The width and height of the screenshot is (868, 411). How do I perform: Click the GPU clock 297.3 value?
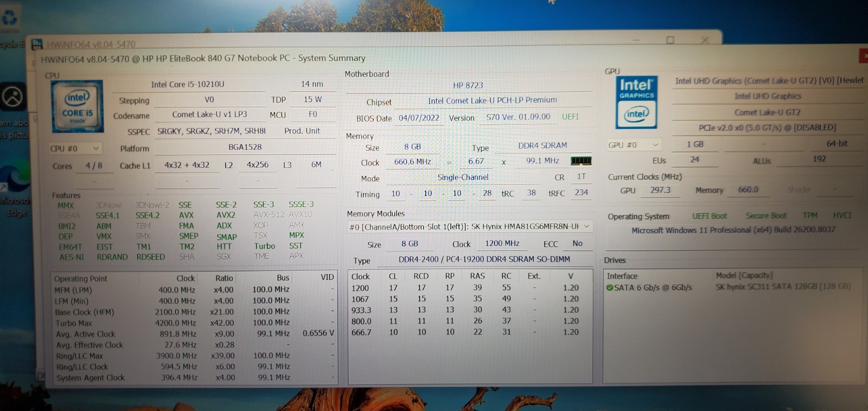coord(660,190)
